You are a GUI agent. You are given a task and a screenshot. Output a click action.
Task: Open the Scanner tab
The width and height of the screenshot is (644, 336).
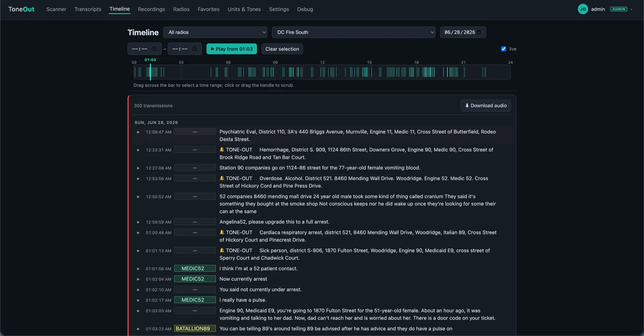pos(56,9)
